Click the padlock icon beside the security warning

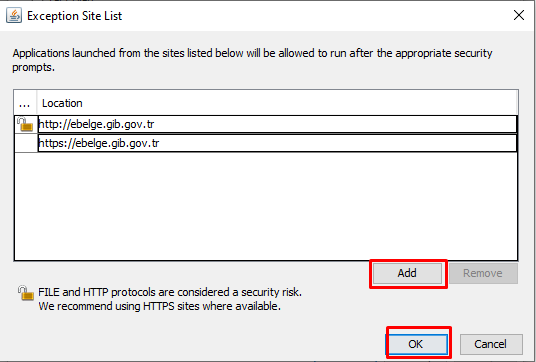(26, 293)
